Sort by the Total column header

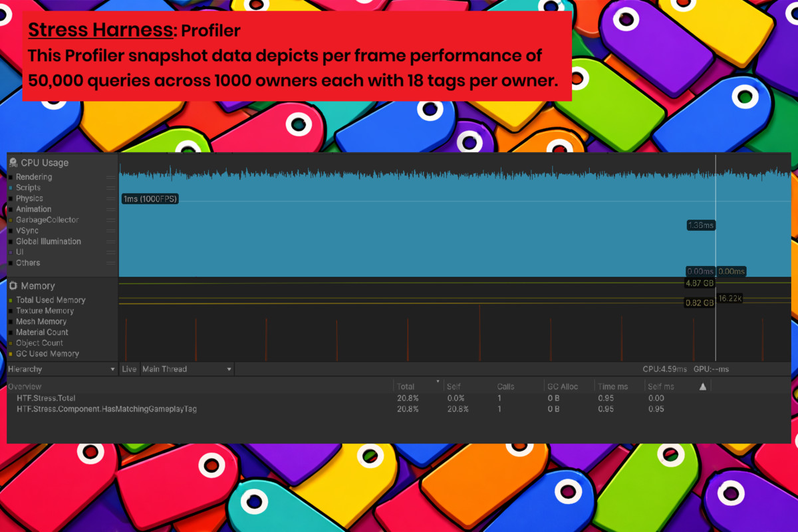coord(418,386)
